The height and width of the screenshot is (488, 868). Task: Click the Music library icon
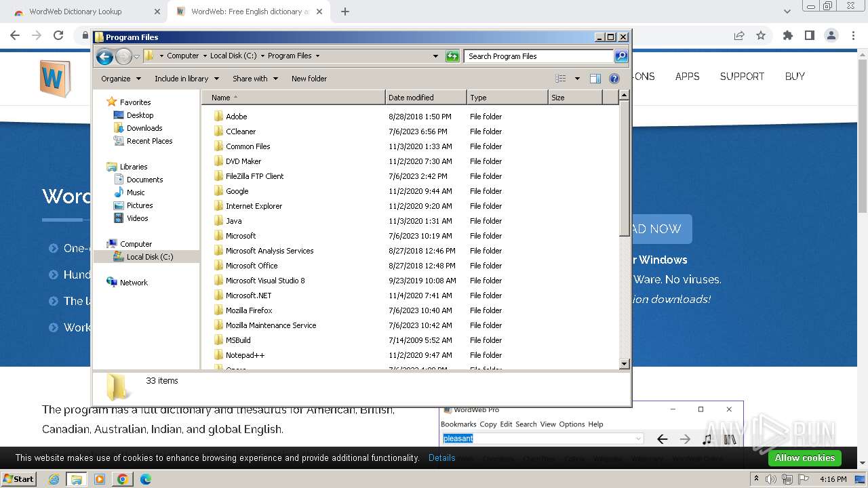tap(119, 192)
